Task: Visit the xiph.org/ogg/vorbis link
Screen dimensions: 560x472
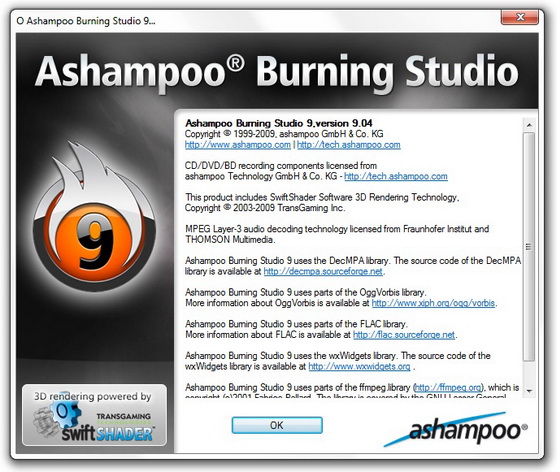Action: 433,303
